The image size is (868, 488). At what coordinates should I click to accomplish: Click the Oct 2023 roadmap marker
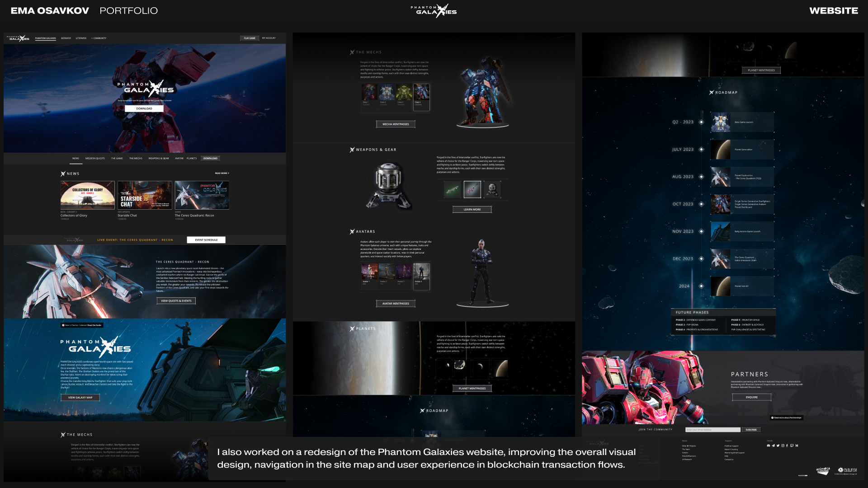[x=701, y=204]
